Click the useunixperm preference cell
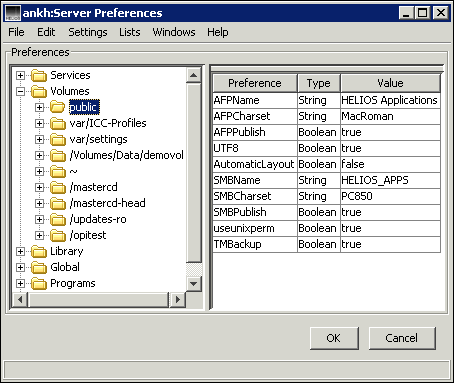 [255, 228]
